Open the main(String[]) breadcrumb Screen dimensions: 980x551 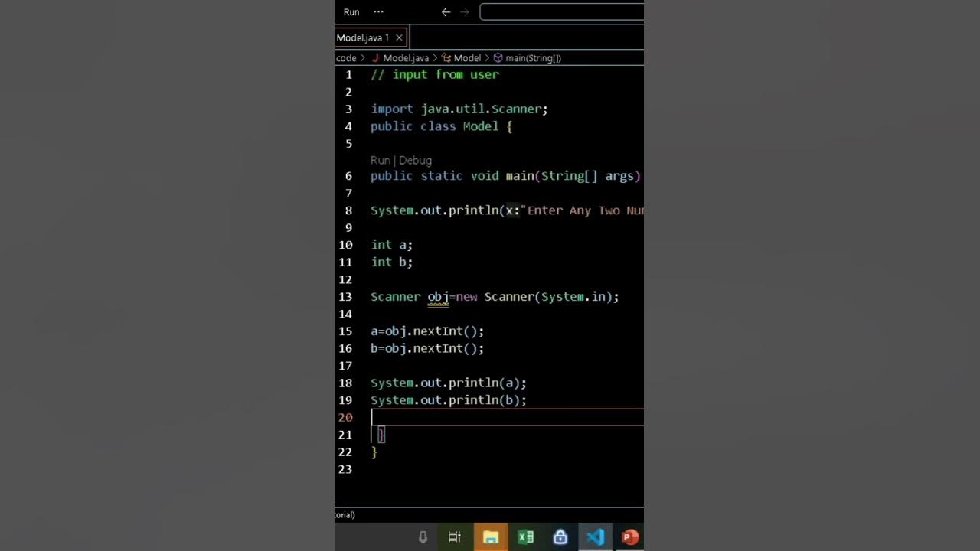pos(533,57)
